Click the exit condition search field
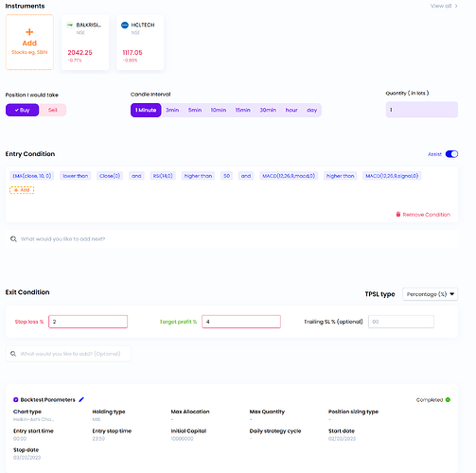Image resolution: width=476 pixels, height=473 pixels. tap(68, 354)
